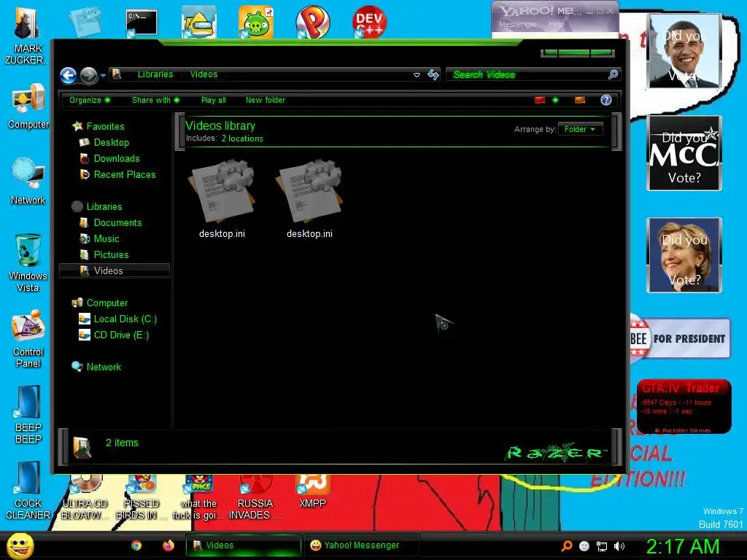Open the COCK CLEANER desktop shortcut

pos(28,491)
